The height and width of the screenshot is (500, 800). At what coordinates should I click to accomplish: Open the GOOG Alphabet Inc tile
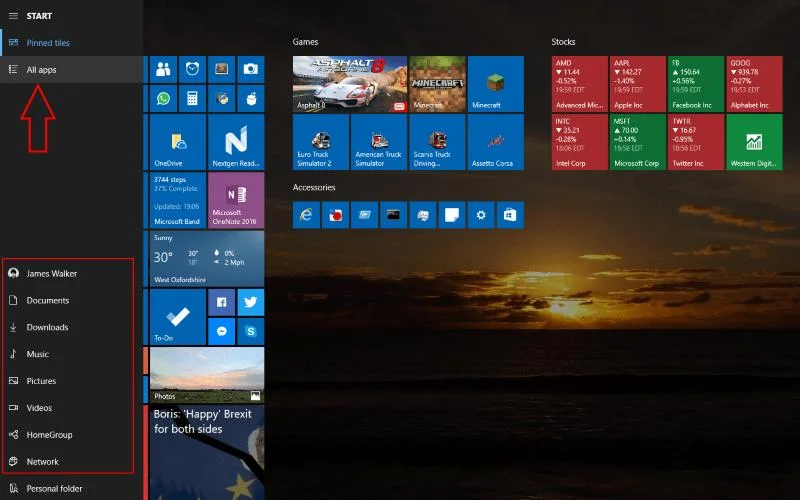[x=754, y=84]
